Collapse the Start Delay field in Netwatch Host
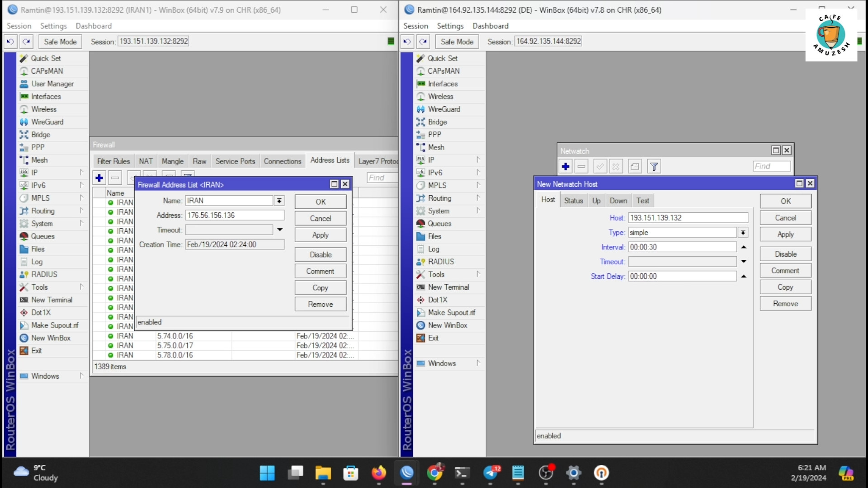This screenshot has width=868, height=488. pyautogui.click(x=744, y=277)
